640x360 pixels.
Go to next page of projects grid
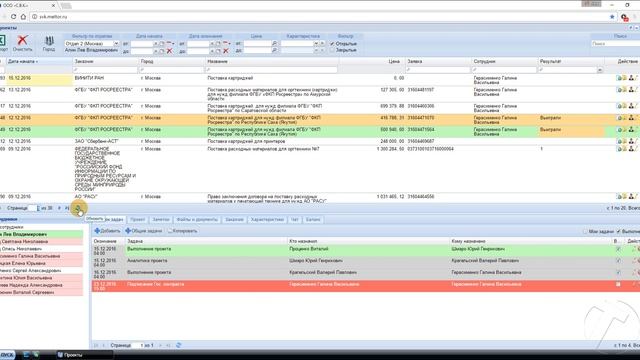59,208
